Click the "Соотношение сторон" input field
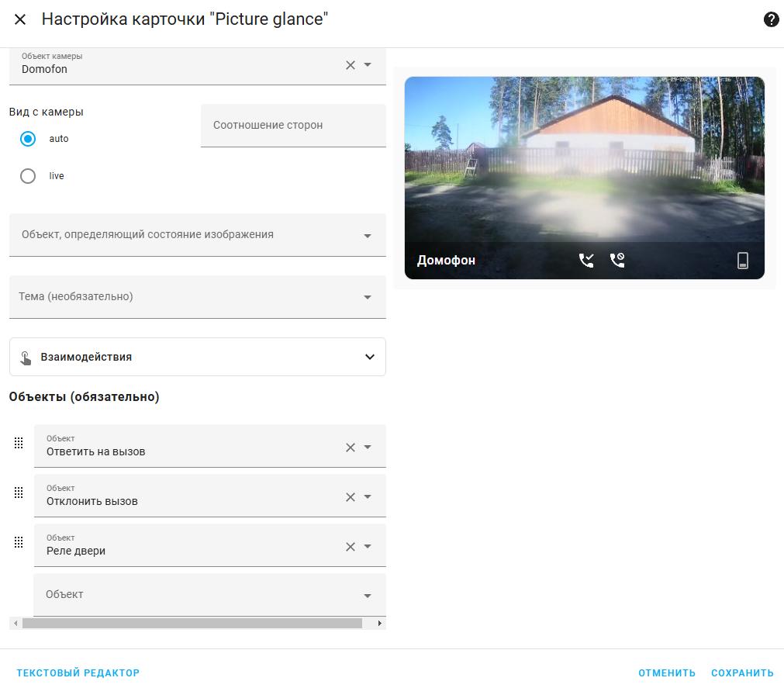The height and width of the screenshot is (688, 784). point(293,126)
